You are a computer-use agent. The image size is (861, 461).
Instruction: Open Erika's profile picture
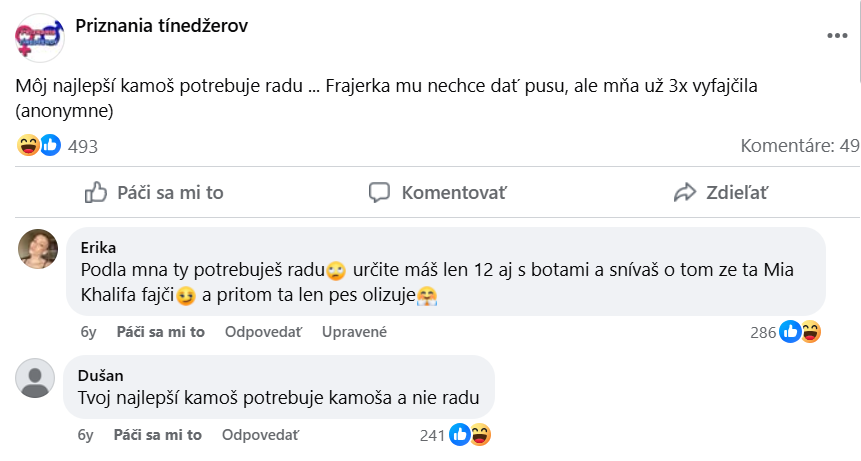(x=38, y=249)
